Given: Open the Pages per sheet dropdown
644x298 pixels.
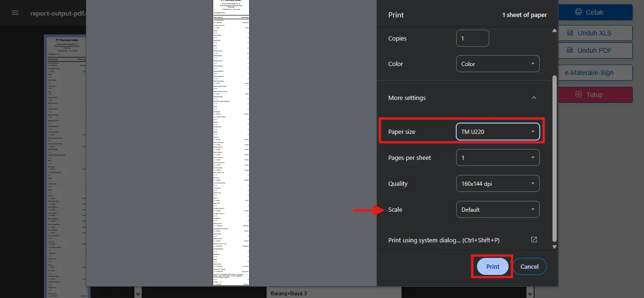Looking at the screenshot, I should [x=498, y=157].
